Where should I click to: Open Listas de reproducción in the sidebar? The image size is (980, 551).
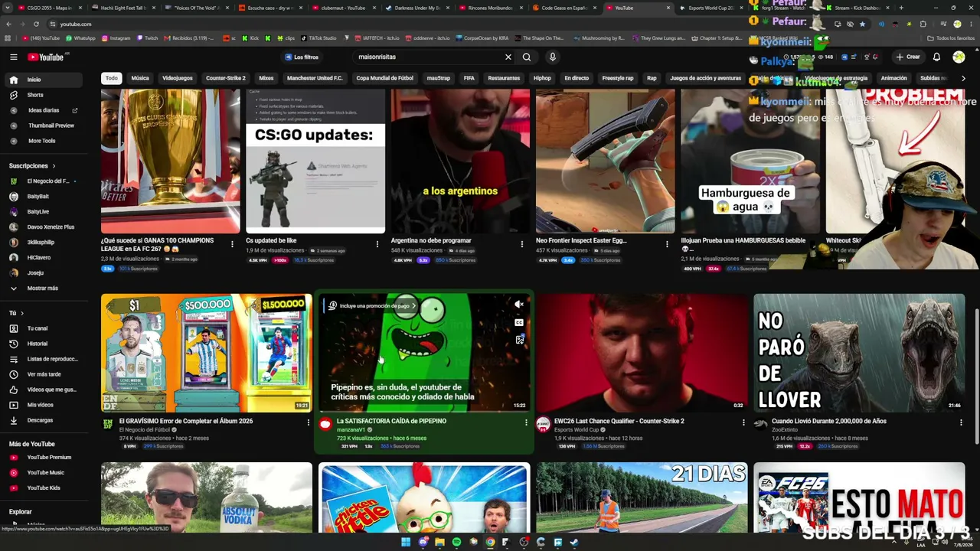click(44, 359)
